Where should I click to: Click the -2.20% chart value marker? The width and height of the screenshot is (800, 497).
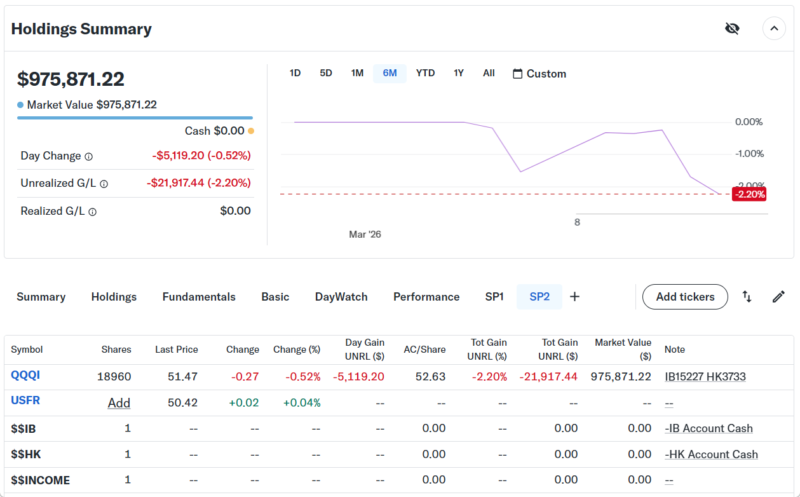[748, 194]
